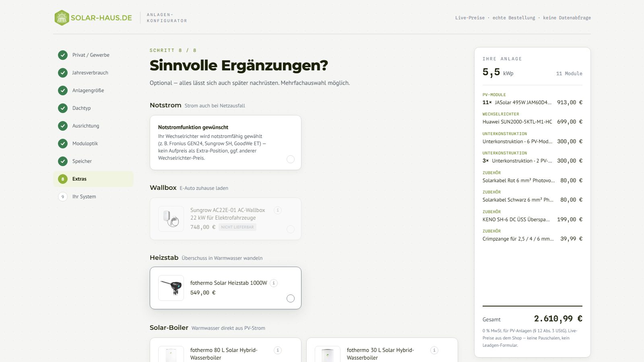The width and height of the screenshot is (644, 362).
Task: Open info for fothermo 30 L Wasserboiler
Action: [434, 350]
